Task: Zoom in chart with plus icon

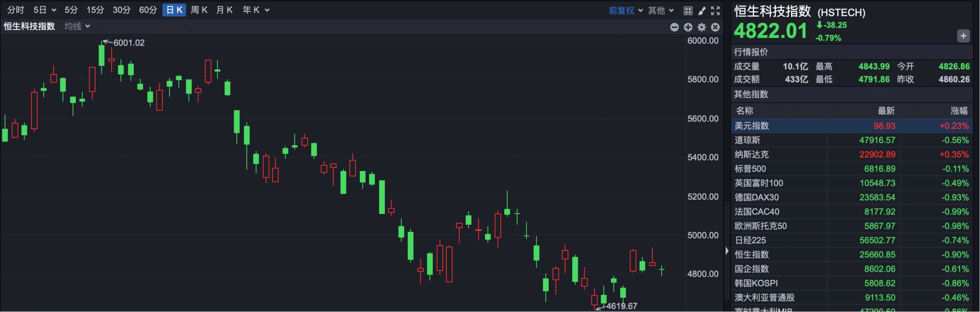Action: click(688, 27)
